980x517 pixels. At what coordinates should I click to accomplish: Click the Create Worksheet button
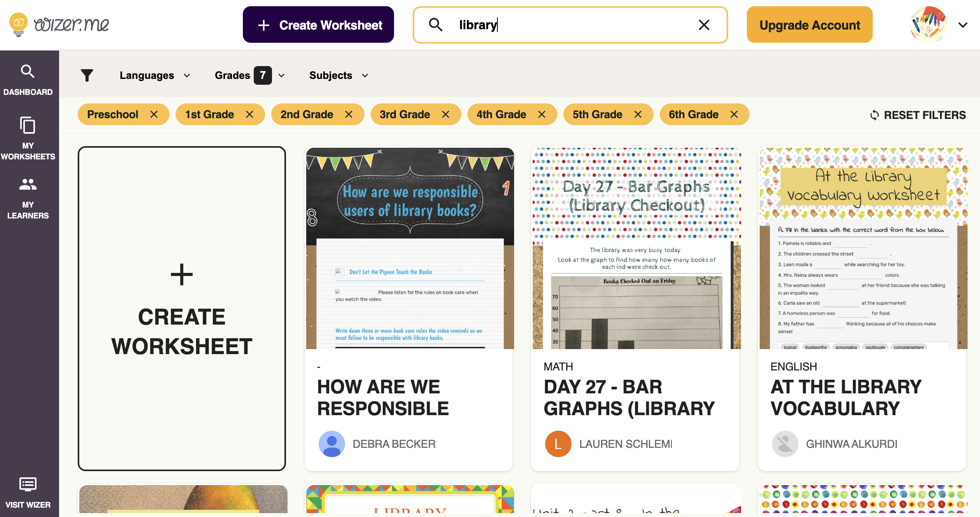pyautogui.click(x=318, y=24)
